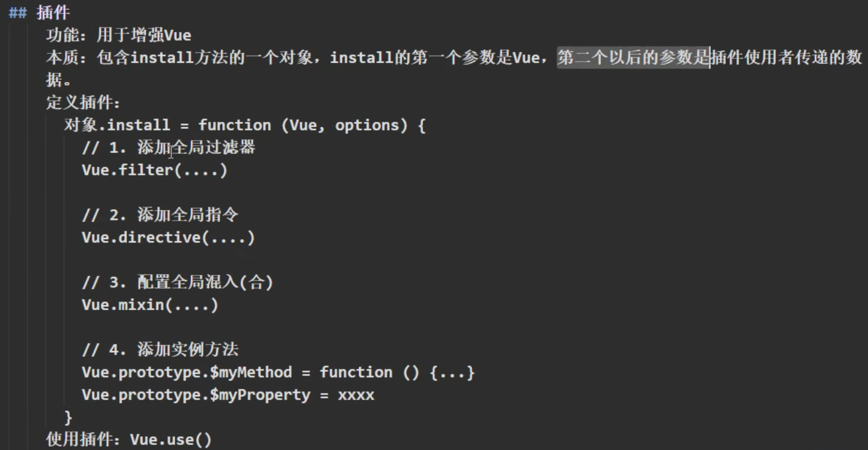The height and width of the screenshot is (450, 868).
Task: Click the comment "// 3. 配置全局混入(合)"
Action: click(177, 282)
